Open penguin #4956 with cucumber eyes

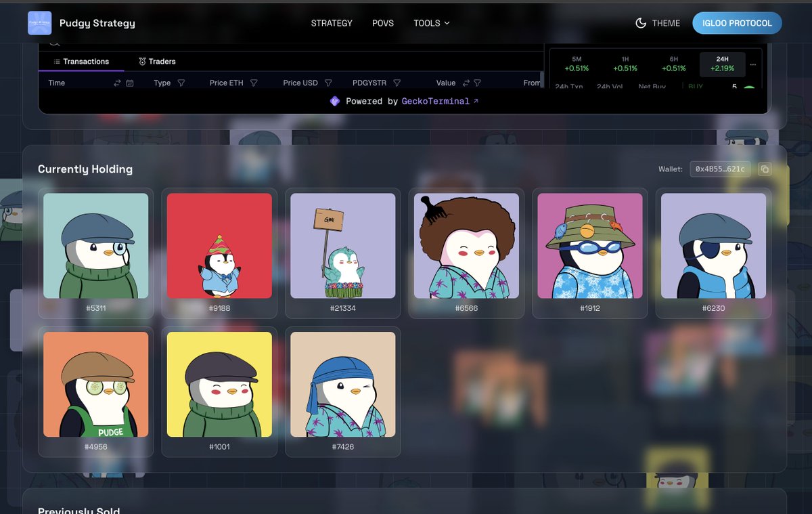click(x=96, y=384)
